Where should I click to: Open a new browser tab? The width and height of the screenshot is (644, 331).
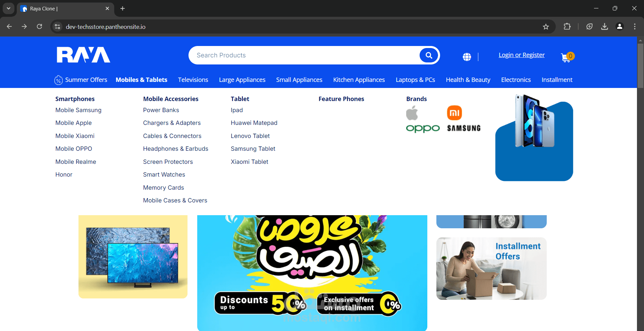[122, 8]
